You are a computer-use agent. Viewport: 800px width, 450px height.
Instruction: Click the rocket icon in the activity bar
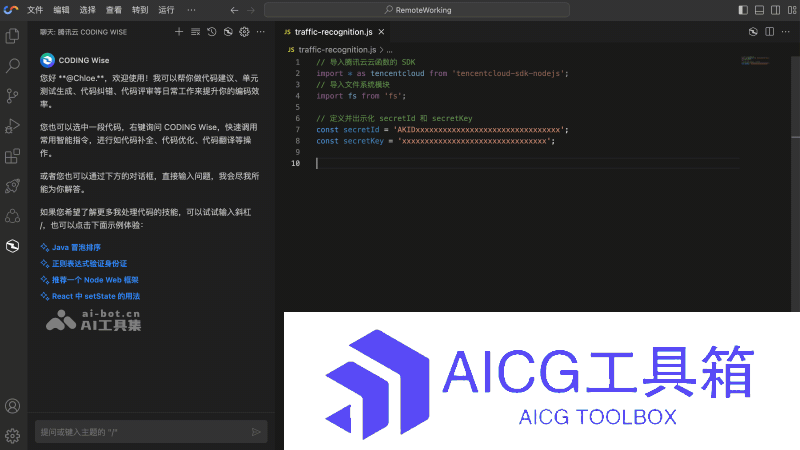click(x=12, y=186)
